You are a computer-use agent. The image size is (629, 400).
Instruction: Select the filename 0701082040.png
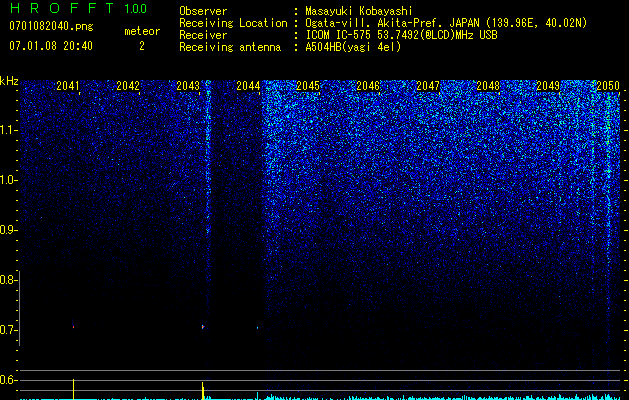[51, 27]
